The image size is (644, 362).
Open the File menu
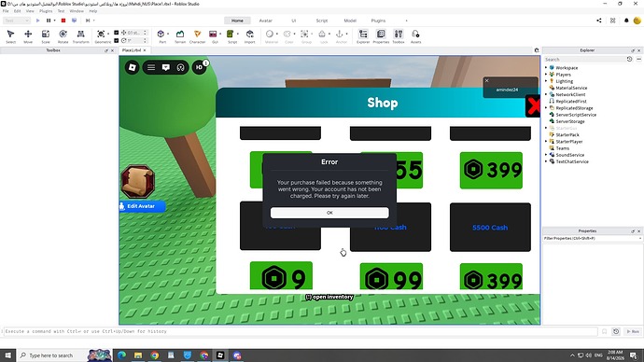[6, 11]
